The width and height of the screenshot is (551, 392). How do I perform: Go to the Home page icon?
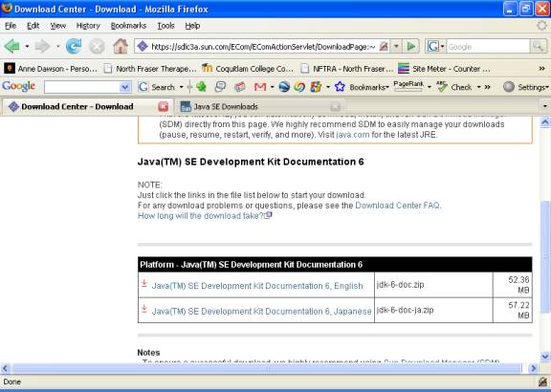pyautogui.click(x=121, y=46)
